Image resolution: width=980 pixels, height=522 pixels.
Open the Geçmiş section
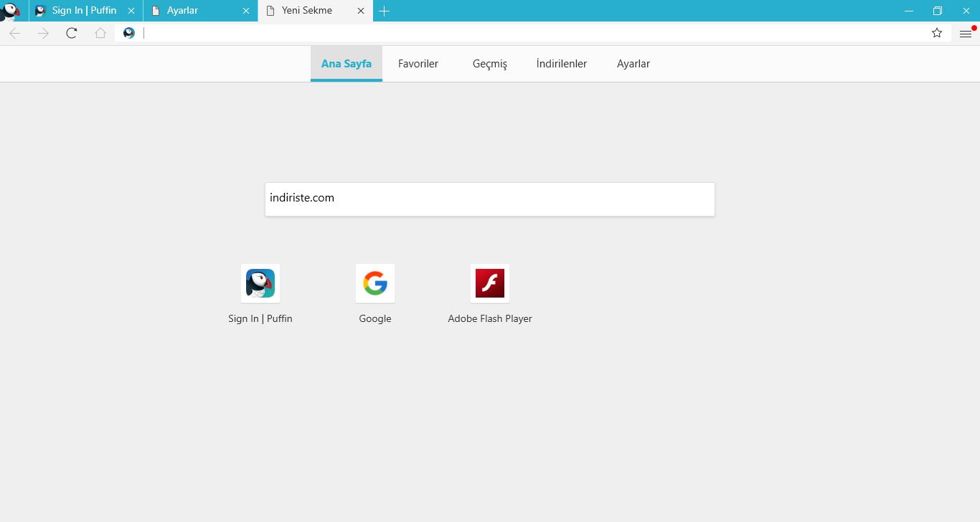[490, 64]
